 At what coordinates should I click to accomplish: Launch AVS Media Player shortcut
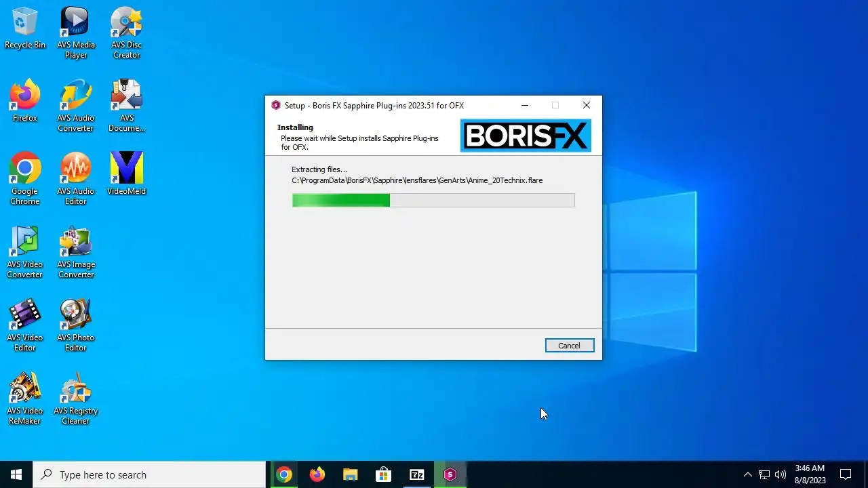coord(75,33)
